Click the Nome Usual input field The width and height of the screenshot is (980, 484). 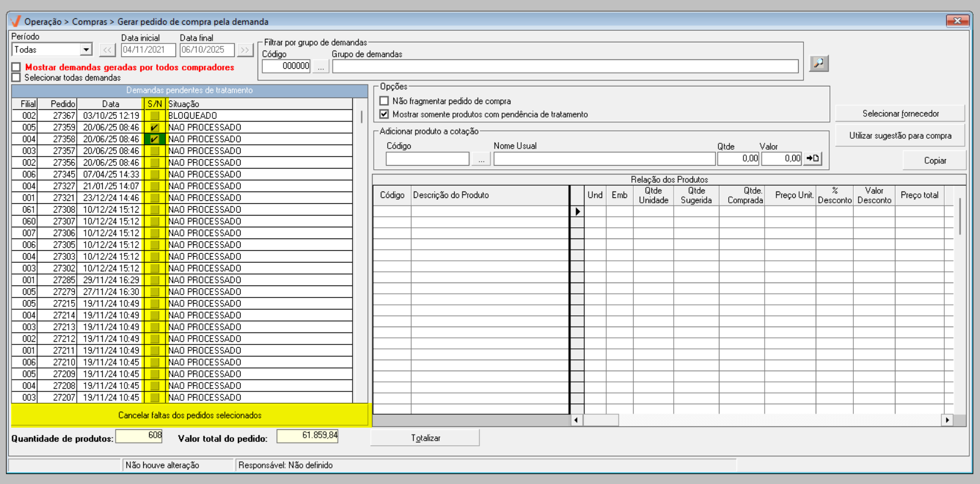(x=604, y=159)
